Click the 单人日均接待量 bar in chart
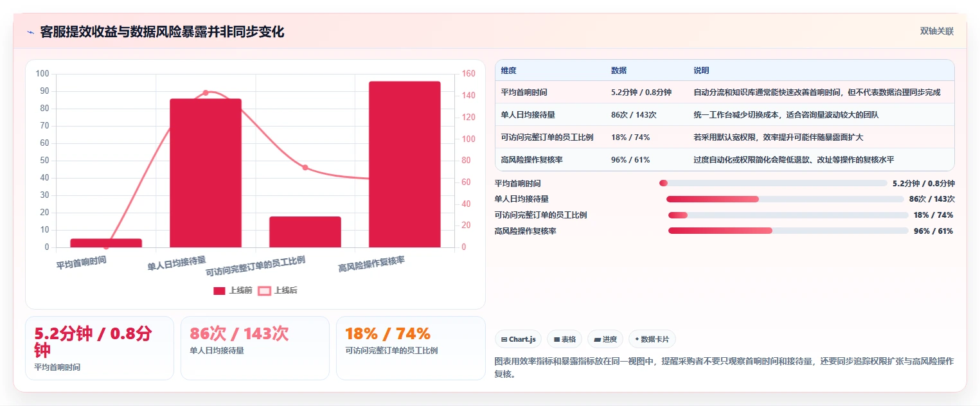Image resolution: width=980 pixels, height=406 pixels. 206,173
